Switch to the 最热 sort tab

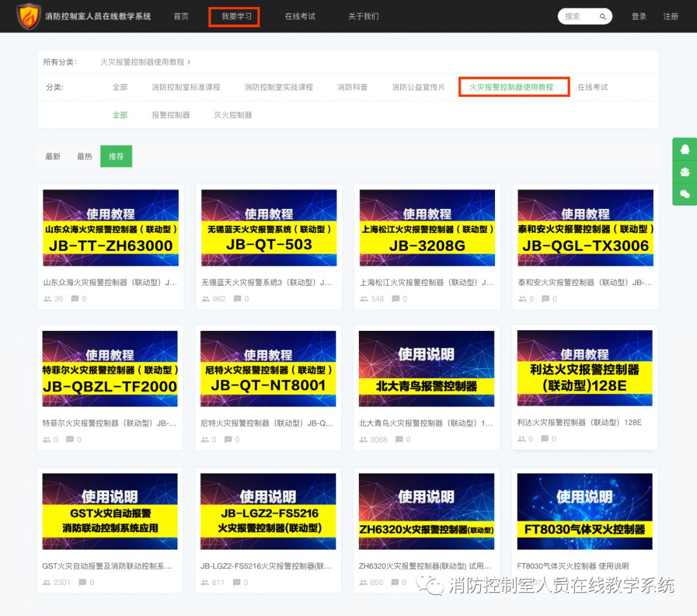[x=85, y=156]
